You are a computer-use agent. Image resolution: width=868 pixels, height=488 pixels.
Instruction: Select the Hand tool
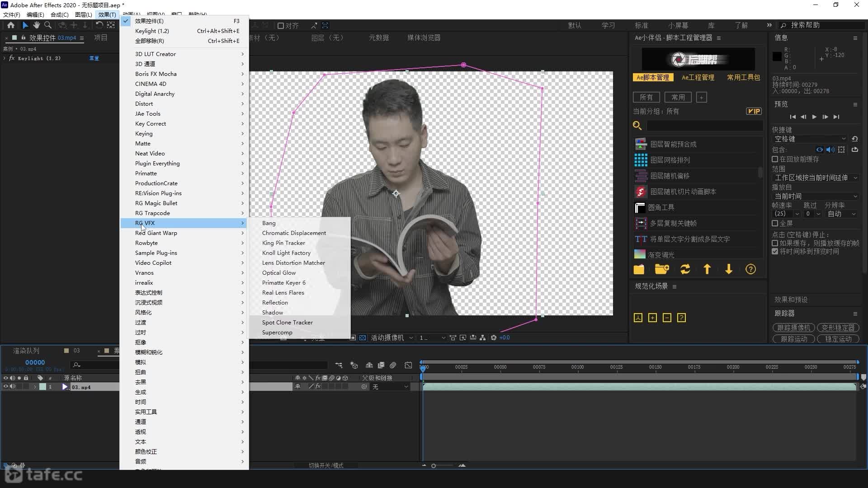pos(36,25)
